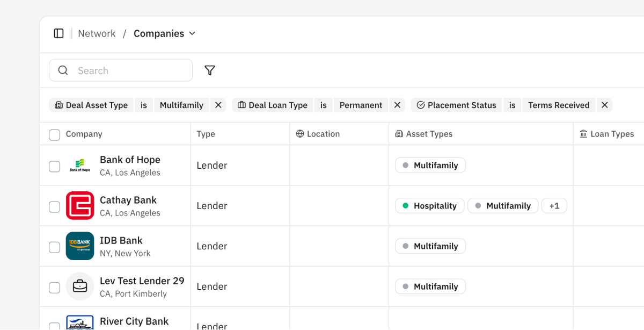
Task: Click the Cathay Bank red logo
Action: click(x=80, y=205)
